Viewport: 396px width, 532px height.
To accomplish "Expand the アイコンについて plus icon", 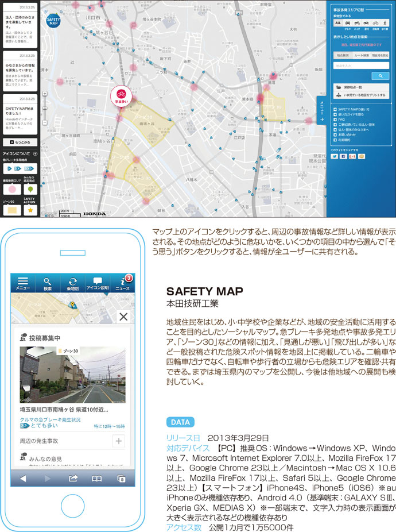I will click(x=35, y=154).
